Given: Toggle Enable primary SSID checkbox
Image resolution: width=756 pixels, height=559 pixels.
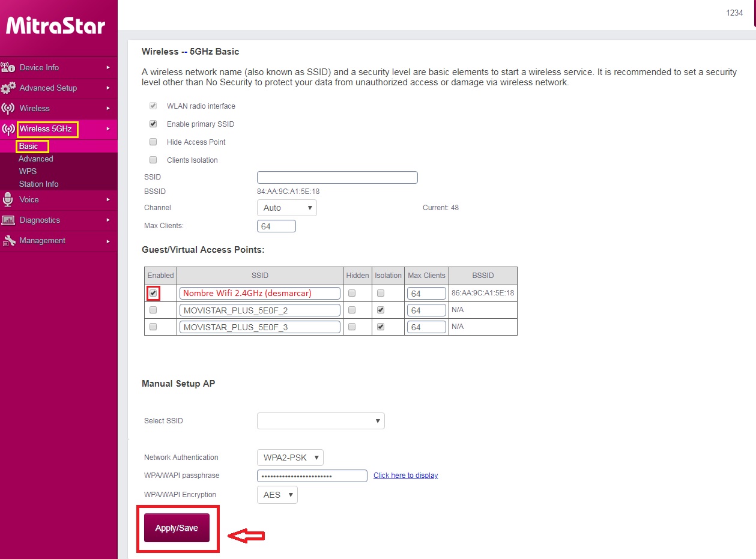Looking at the screenshot, I should [153, 124].
